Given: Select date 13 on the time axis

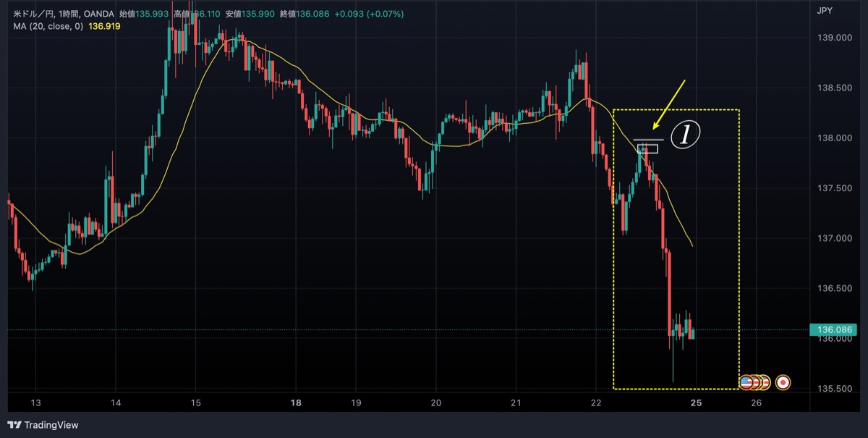Looking at the screenshot, I should 36,403.
